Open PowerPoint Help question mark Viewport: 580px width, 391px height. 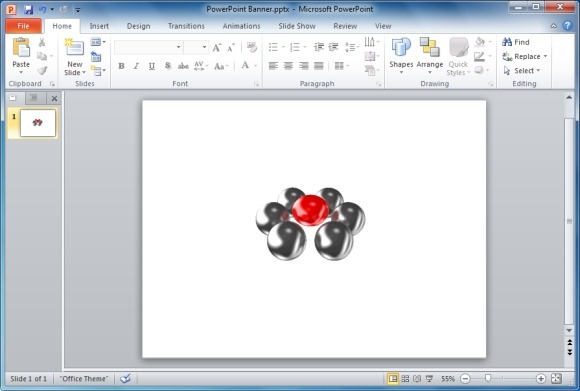tap(567, 26)
